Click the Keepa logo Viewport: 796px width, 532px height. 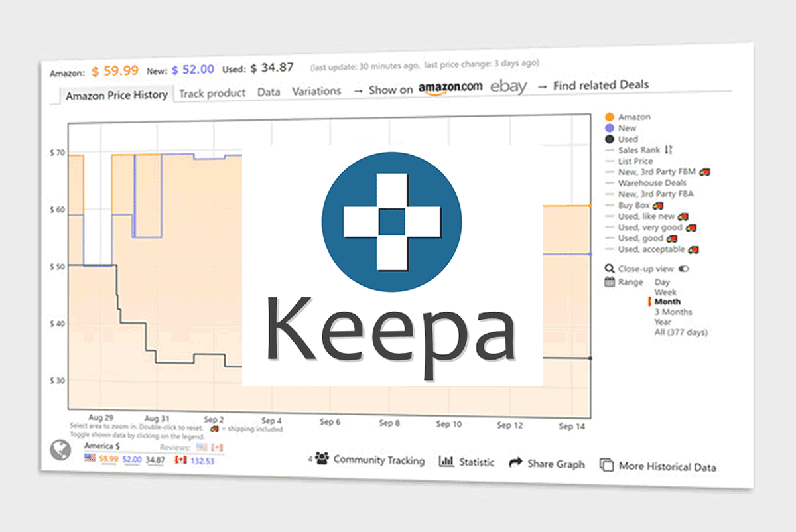(x=391, y=221)
